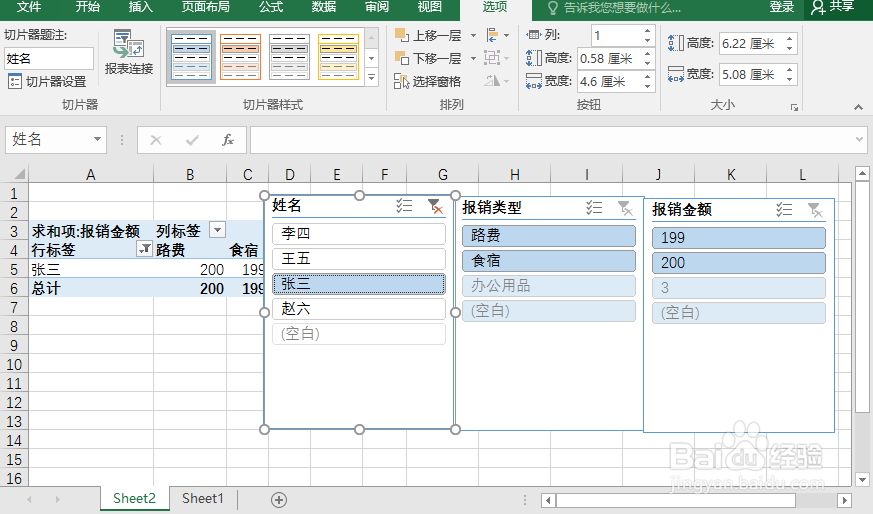This screenshot has width=873, height=514.
Task: Switch to the Sheet1 worksheet tab
Action: tap(203, 498)
